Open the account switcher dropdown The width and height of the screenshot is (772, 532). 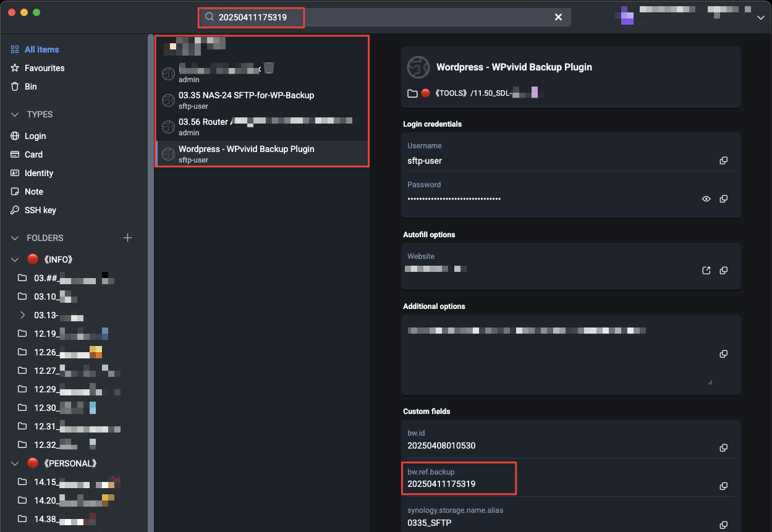760,18
